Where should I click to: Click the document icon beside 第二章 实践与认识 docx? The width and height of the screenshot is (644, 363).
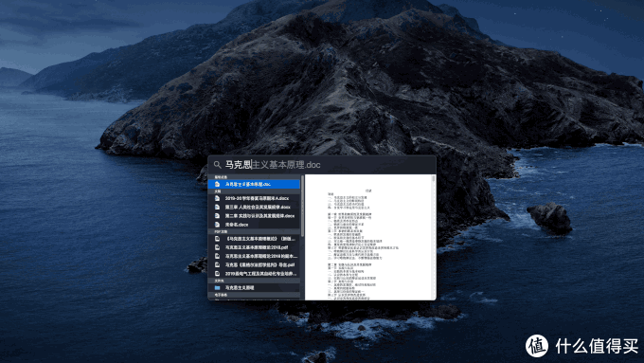[x=217, y=216]
